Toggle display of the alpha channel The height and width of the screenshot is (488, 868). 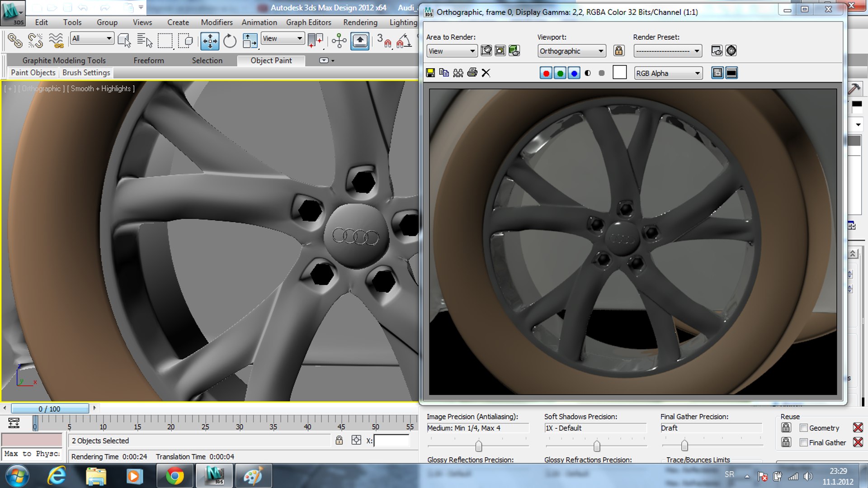[x=588, y=73]
